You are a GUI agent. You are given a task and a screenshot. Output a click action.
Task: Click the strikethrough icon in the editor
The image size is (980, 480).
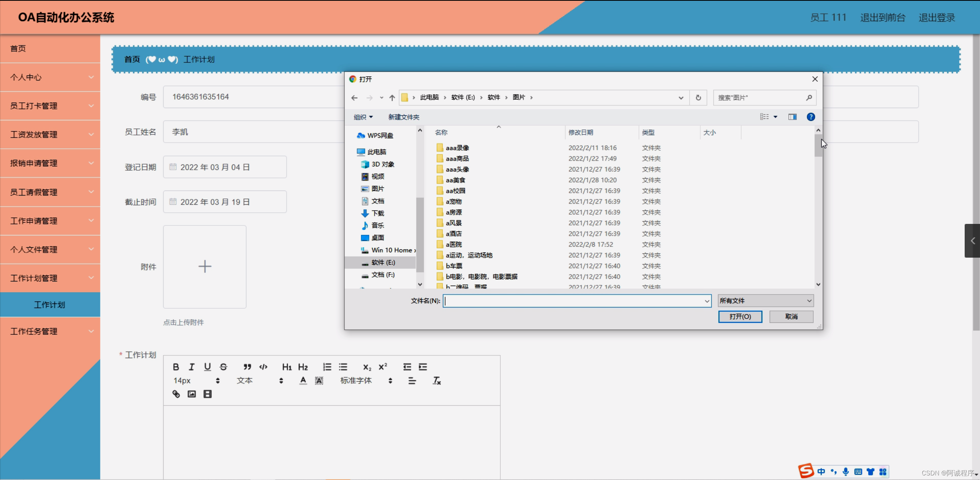pos(223,367)
